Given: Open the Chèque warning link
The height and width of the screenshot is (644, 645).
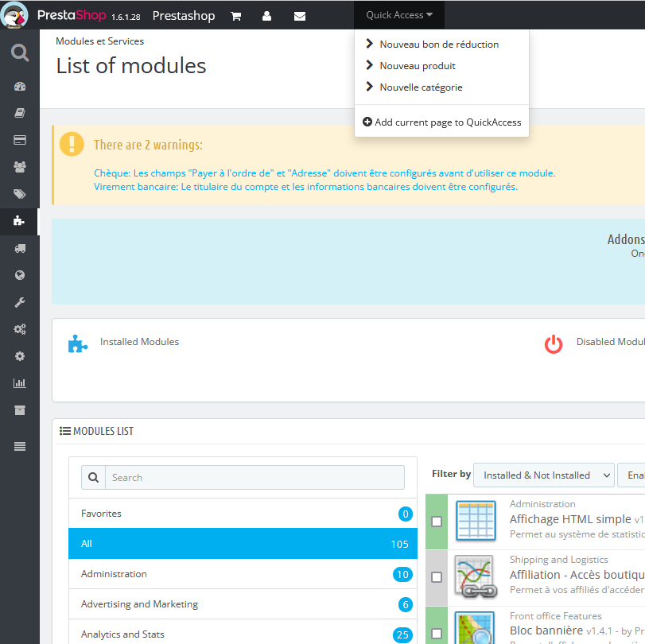Looking at the screenshot, I should tap(324, 173).
